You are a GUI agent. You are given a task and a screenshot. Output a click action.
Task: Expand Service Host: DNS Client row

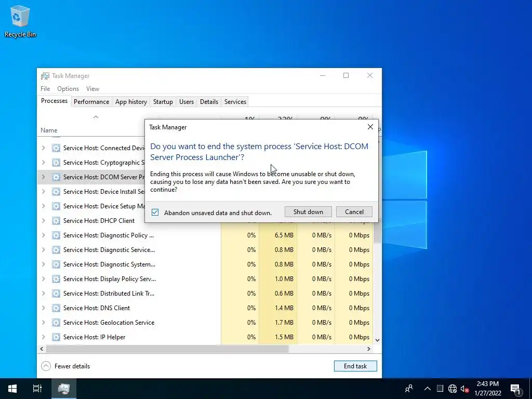(x=44, y=308)
